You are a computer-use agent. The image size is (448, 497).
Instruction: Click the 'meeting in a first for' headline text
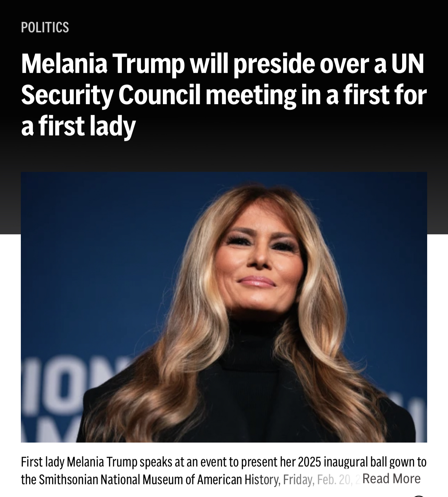pyautogui.click(x=316, y=95)
